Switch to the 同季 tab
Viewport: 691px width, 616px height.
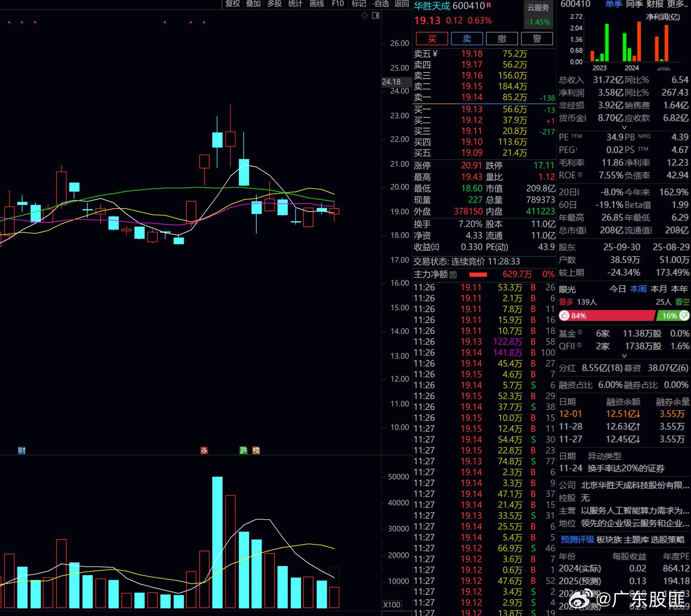[x=634, y=4]
